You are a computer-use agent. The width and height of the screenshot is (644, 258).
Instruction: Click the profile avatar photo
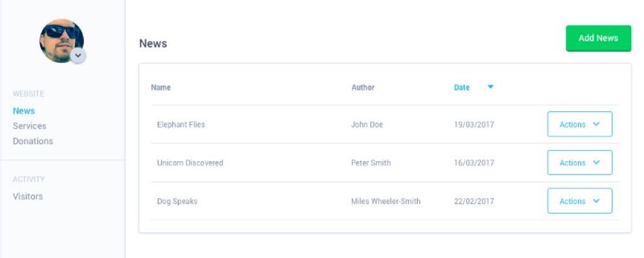click(61, 41)
